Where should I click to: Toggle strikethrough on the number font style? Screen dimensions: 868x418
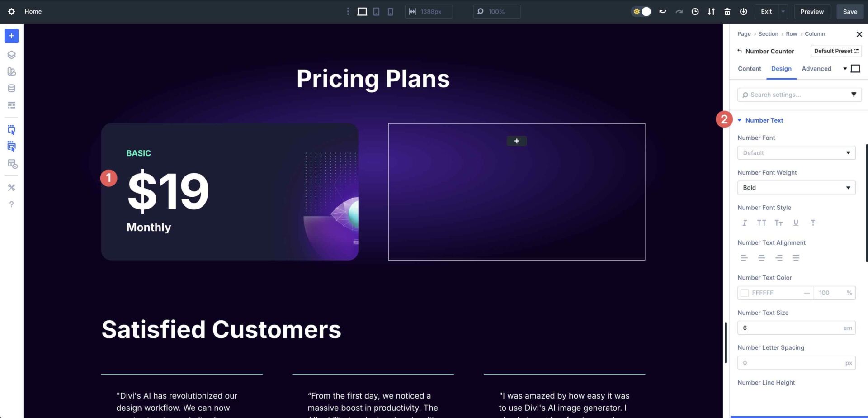[813, 223]
